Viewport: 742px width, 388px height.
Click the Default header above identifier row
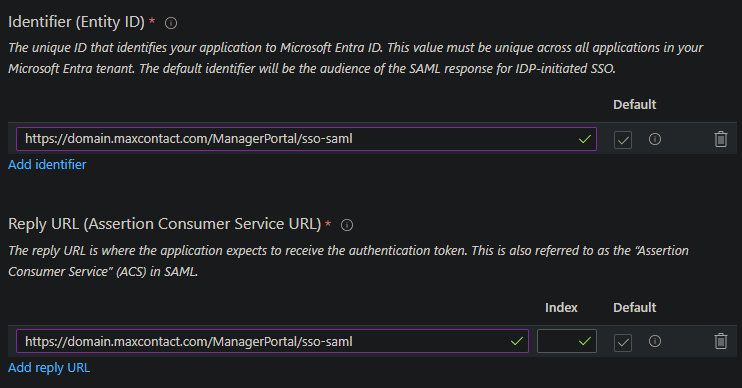[x=635, y=105]
